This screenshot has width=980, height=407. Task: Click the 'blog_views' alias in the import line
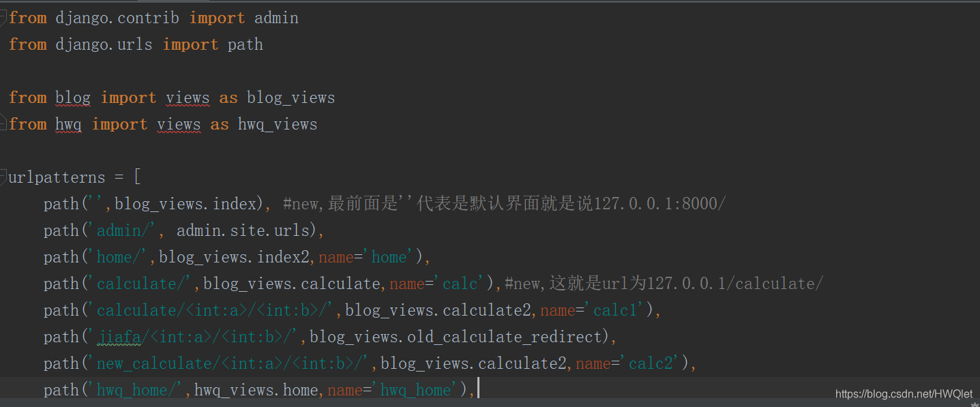click(x=291, y=97)
